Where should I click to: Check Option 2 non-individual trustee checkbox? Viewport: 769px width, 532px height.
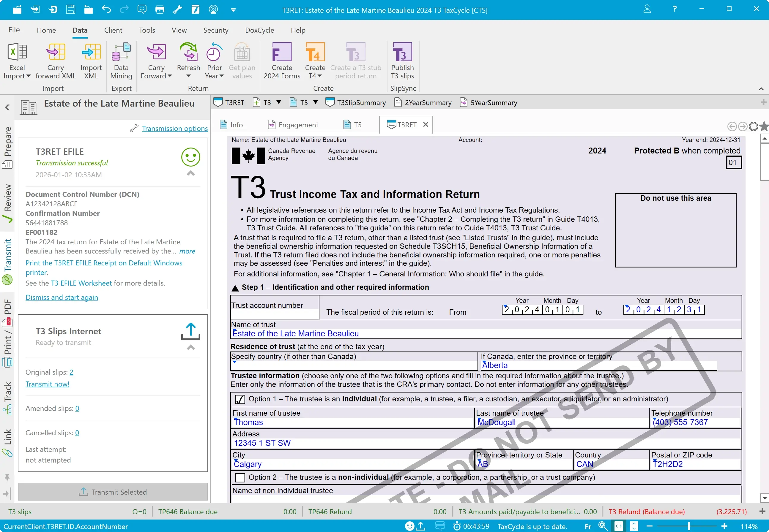coord(240,478)
